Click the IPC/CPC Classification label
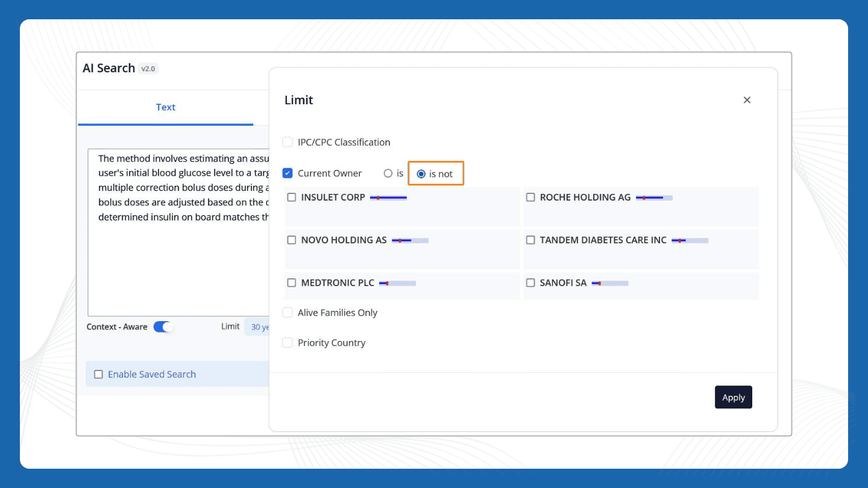Screen dimensions: 868x488 344,142
